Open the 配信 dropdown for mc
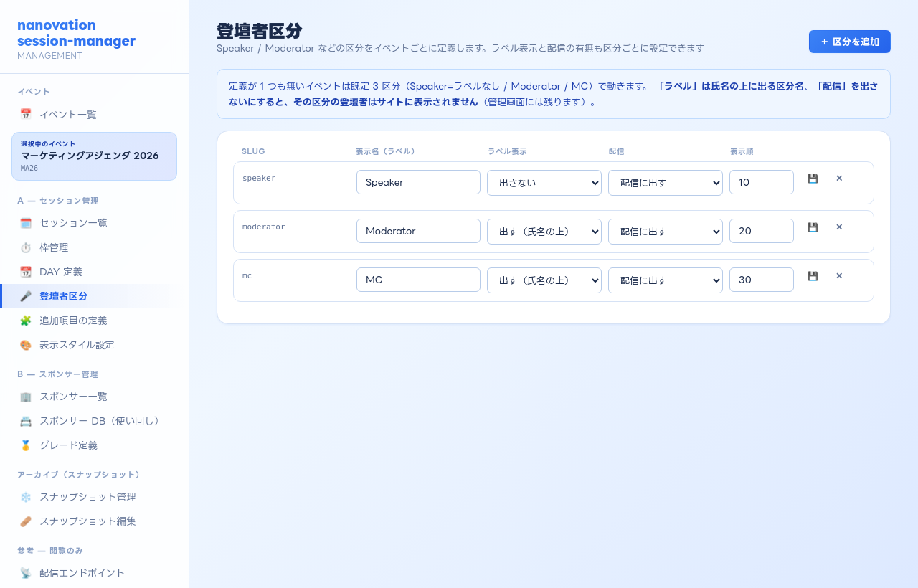The height and width of the screenshot is (588, 918). point(666,280)
